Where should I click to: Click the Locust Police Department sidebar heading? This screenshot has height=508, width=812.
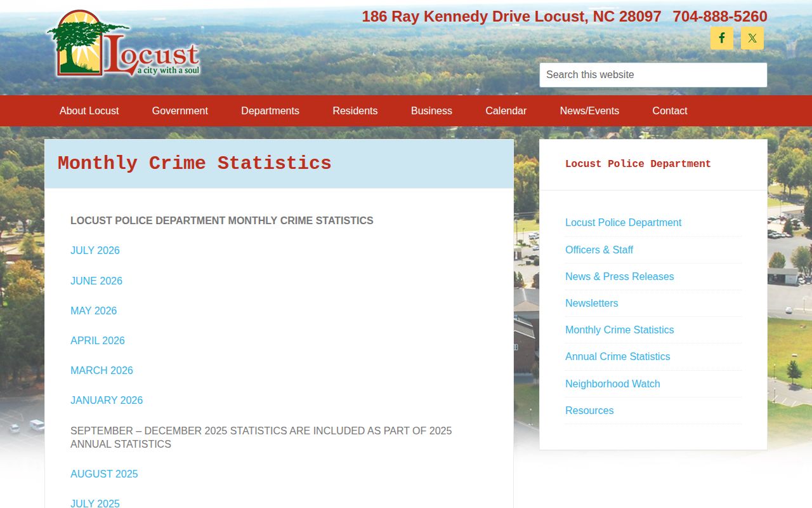pos(638,164)
